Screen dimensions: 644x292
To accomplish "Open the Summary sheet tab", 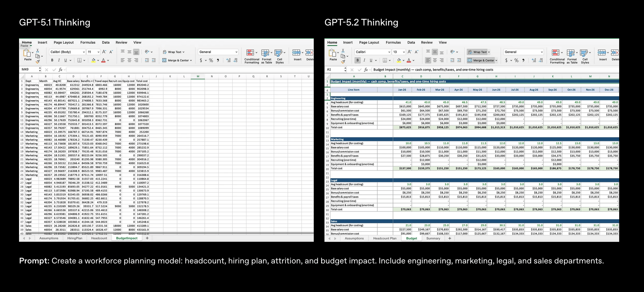I will [433, 238].
